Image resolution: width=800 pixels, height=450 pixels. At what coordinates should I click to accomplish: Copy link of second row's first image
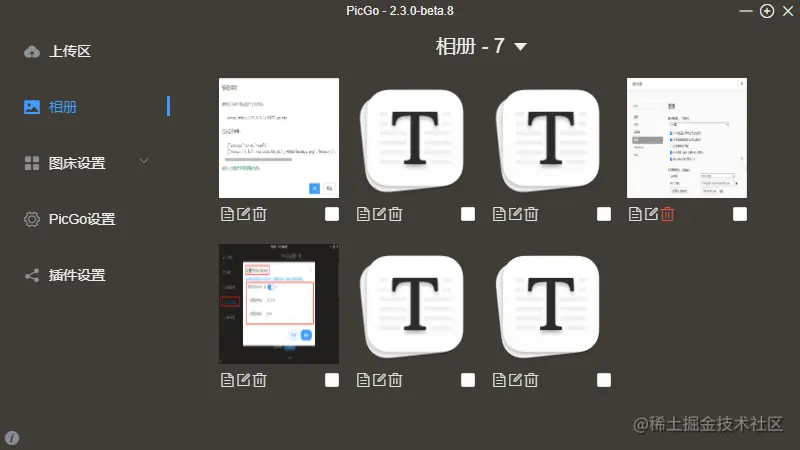click(x=227, y=380)
